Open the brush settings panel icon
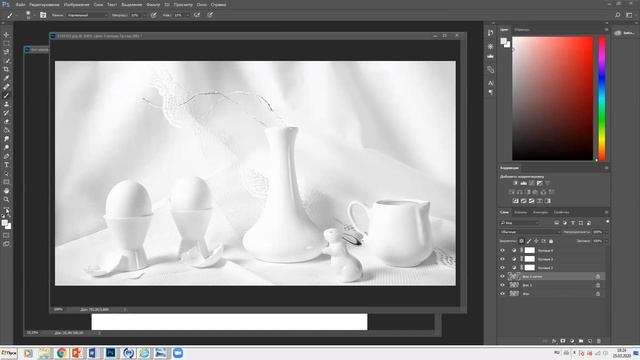Viewport: 640px width, 360px height. [43, 15]
